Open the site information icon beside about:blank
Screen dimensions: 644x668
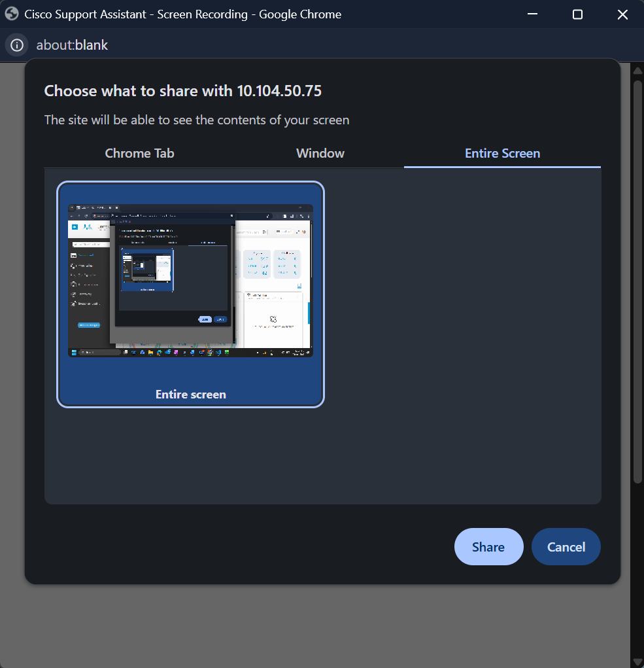pyautogui.click(x=17, y=45)
